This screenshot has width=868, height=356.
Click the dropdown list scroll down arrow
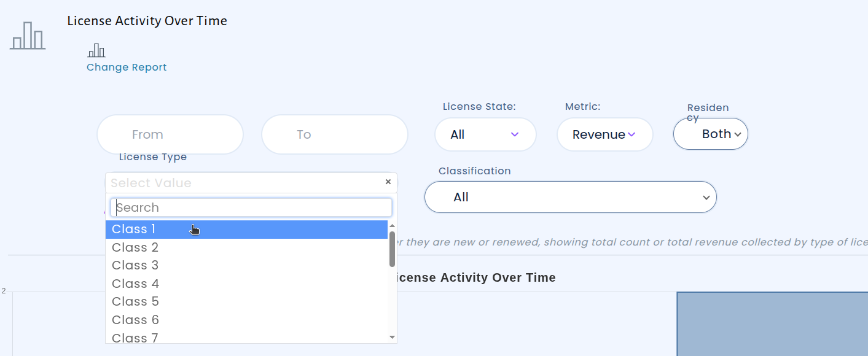pyautogui.click(x=392, y=337)
